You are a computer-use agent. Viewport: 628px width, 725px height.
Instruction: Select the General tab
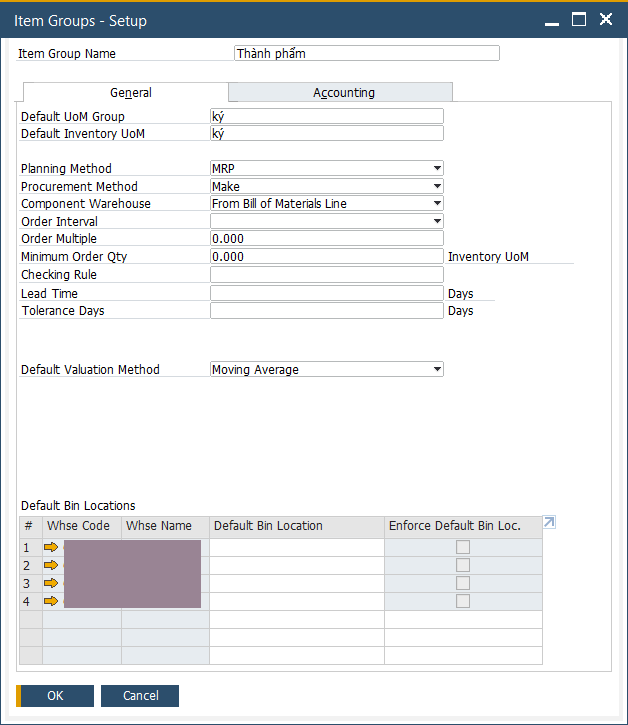[130, 93]
